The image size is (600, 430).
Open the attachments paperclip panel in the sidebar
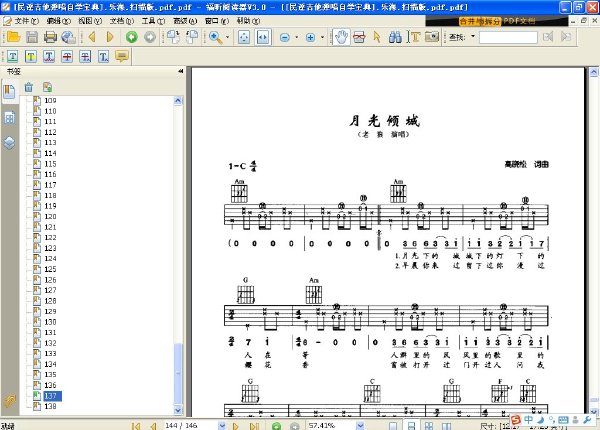(10, 401)
